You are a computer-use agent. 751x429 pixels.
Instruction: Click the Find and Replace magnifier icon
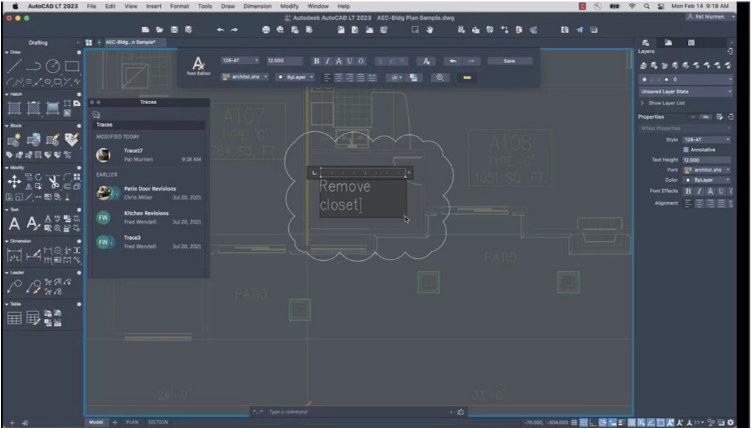440,77
